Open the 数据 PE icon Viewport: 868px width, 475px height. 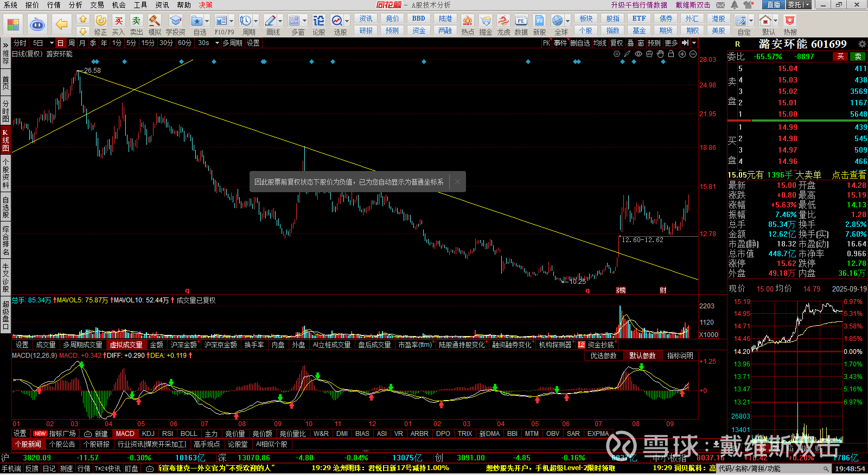point(521,21)
